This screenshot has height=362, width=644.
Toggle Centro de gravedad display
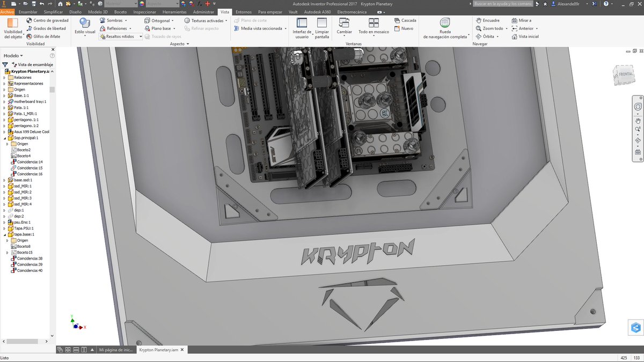47,20
